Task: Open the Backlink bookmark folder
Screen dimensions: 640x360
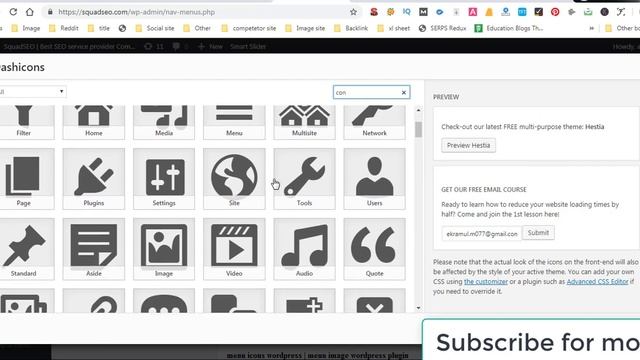Action: click(351, 28)
